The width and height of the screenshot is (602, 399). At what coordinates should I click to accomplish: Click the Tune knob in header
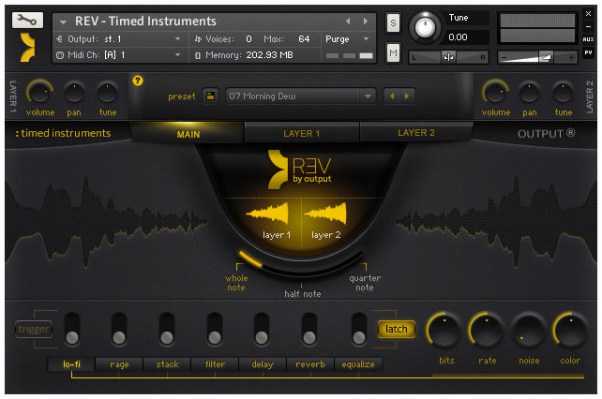[x=425, y=27]
